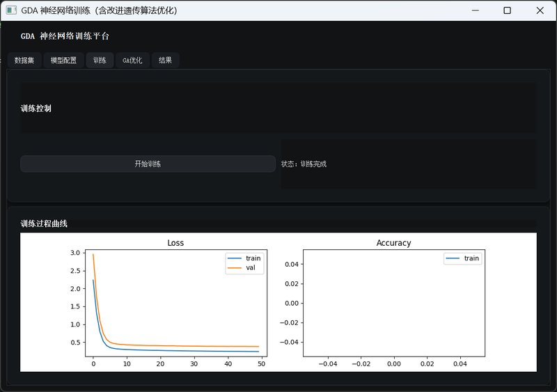
Task: Maximize the GDA training window
Action: pos(508,10)
